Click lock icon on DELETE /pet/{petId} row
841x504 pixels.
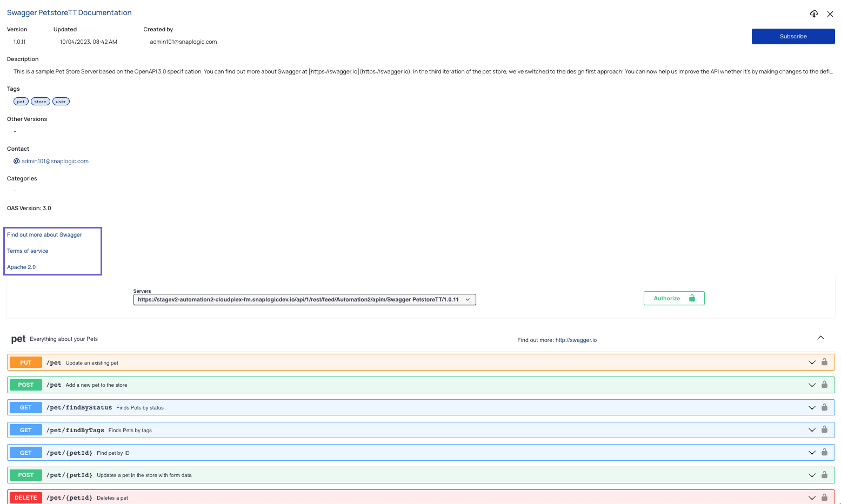pyautogui.click(x=824, y=497)
